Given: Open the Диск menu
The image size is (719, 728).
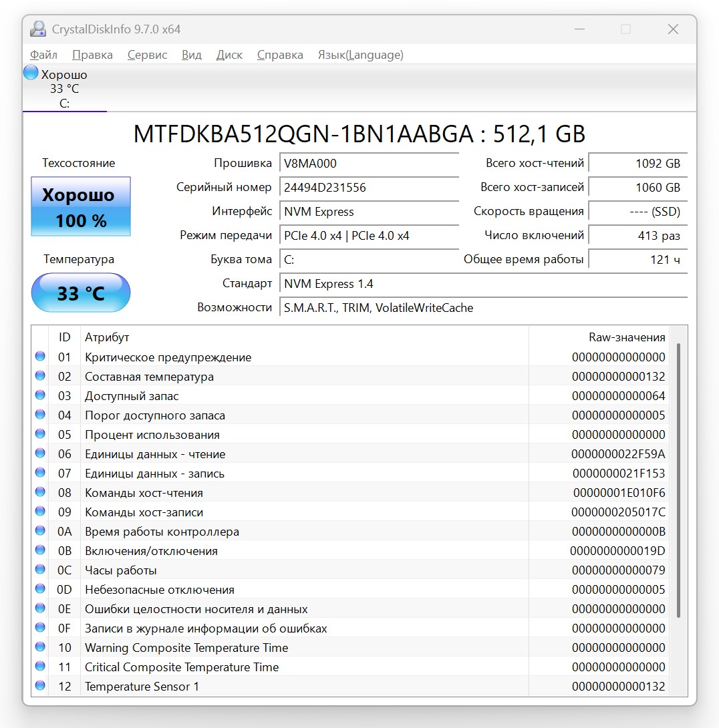Looking at the screenshot, I should [x=229, y=55].
